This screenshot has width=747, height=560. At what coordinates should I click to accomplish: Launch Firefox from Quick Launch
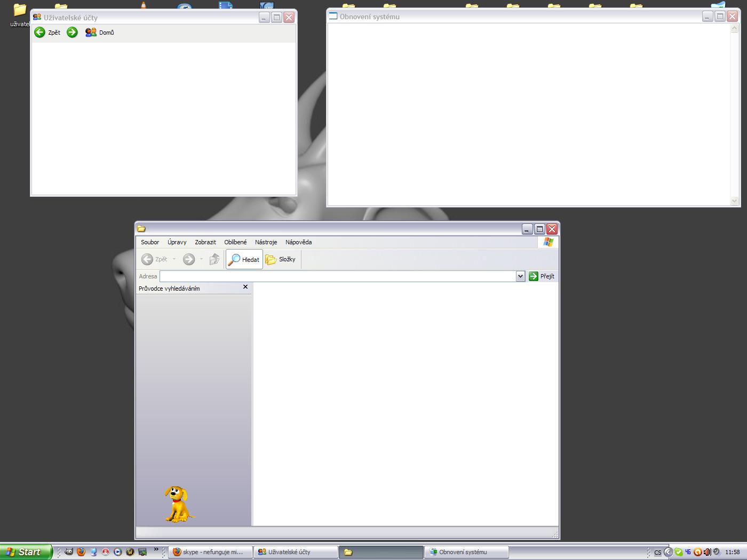tap(81, 552)
